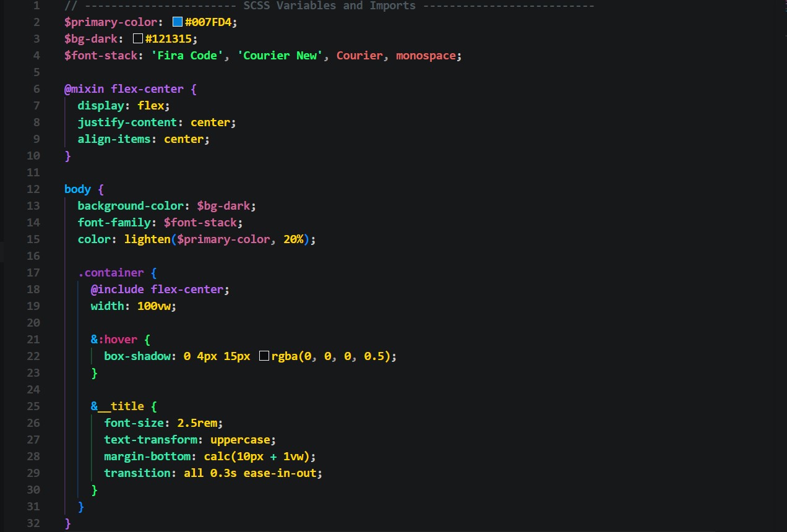
Task: Click the 'Fira Code' string
Action: (x=187, y=56)
